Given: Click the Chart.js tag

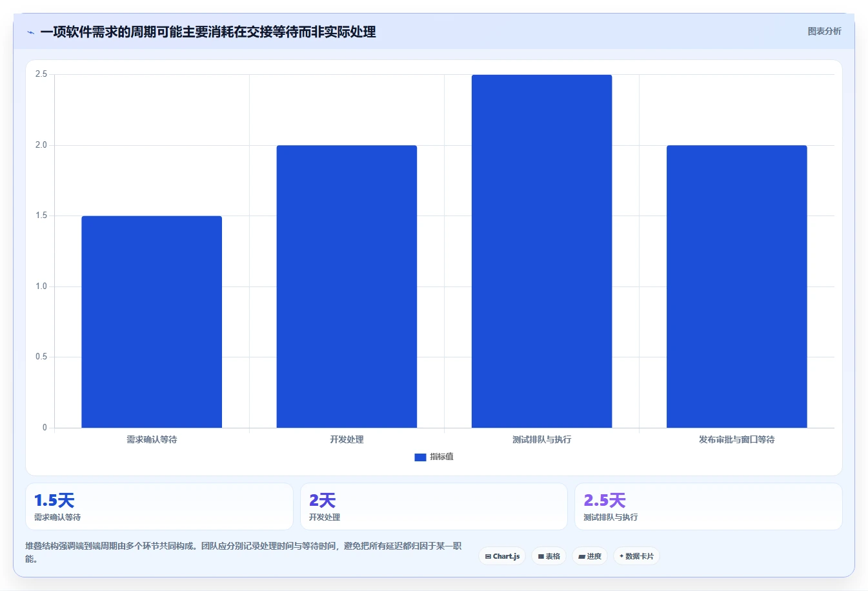Looking at the screenshot, I should click(502, 556).
